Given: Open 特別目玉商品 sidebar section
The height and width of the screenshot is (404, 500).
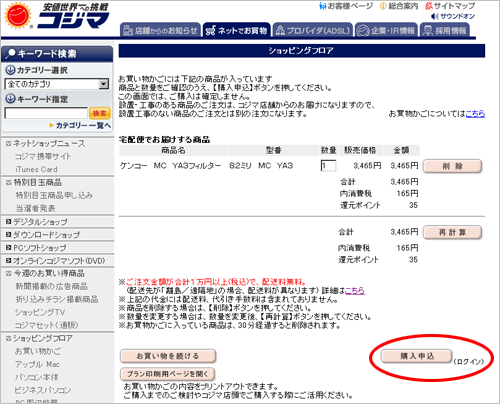Looking at the screenshot, I should pos(37,183).
